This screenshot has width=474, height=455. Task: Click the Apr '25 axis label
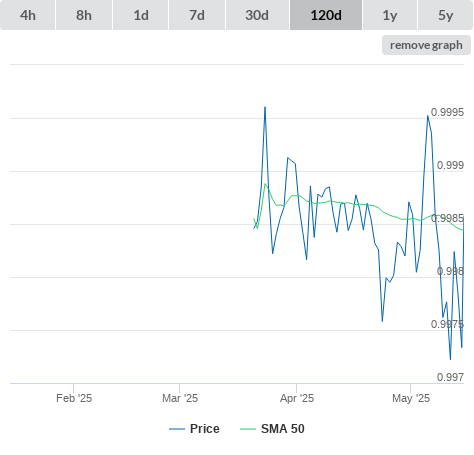pos(297,398)
